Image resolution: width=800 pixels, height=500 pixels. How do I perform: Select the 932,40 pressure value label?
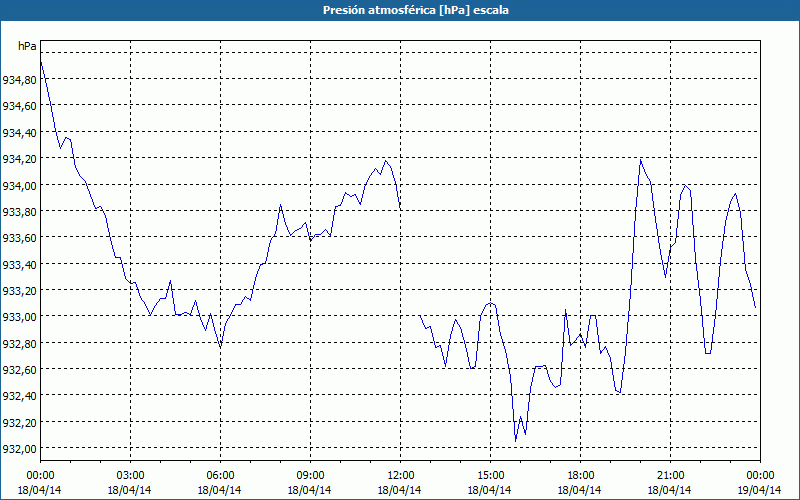coord(20,396)
